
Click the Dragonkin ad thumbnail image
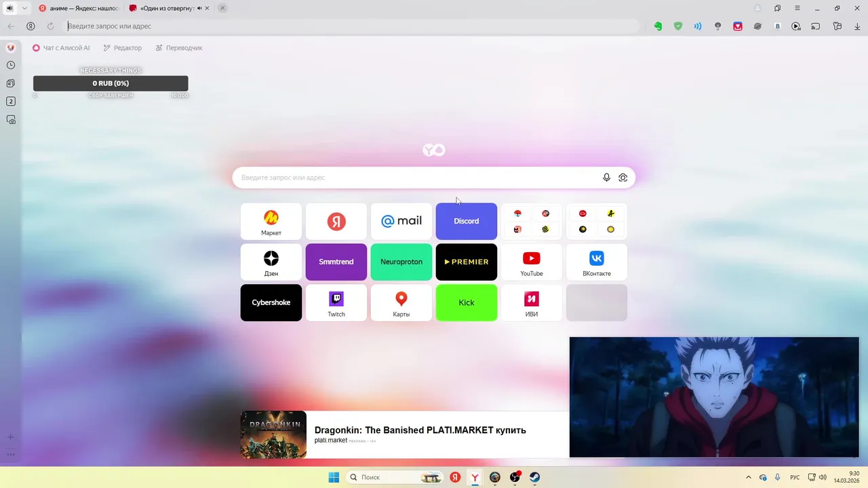(273, 434)
